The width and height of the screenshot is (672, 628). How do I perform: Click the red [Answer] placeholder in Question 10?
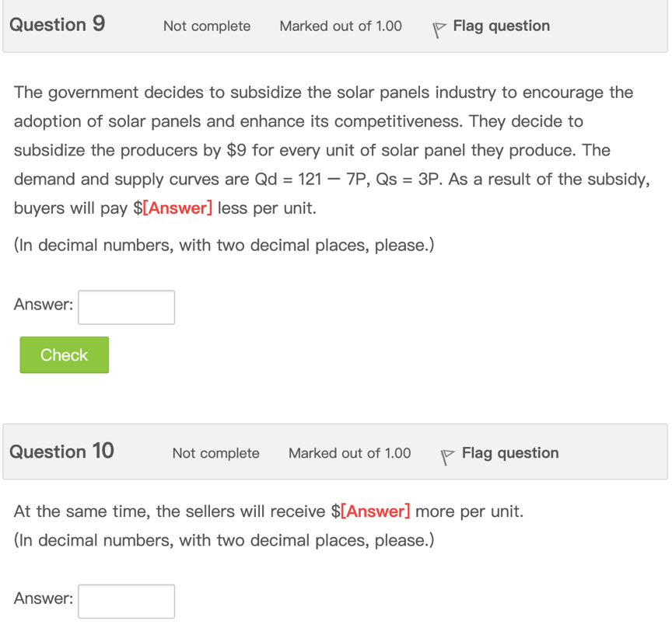click(x=375, y=511)
